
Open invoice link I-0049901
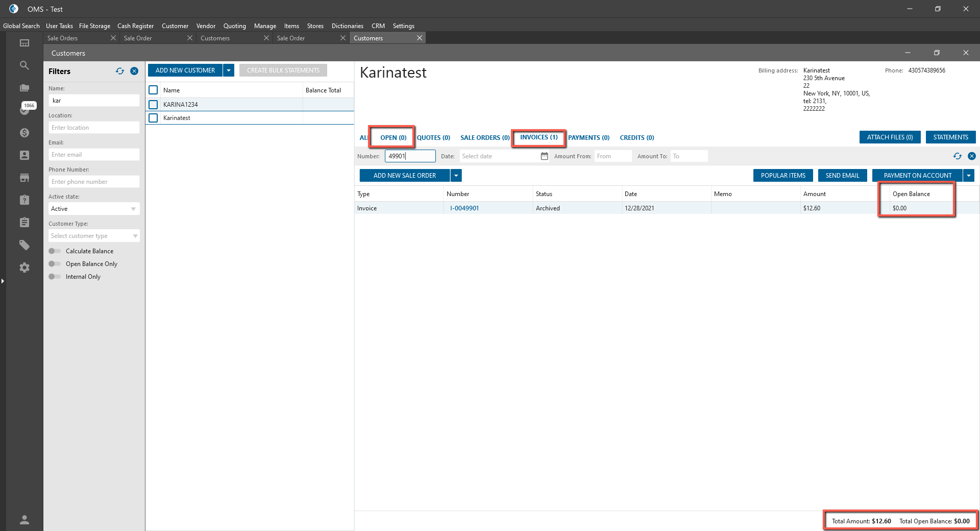coord(464,208)
